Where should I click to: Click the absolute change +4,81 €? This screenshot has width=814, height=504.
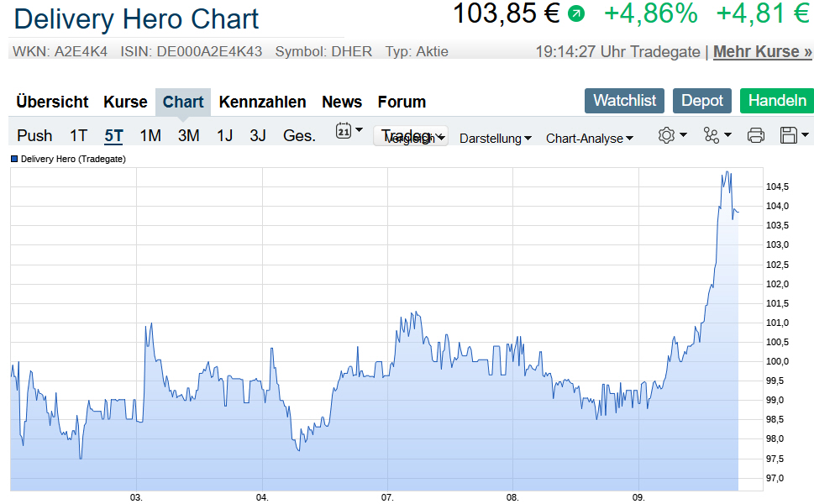(x=763, y=13)
